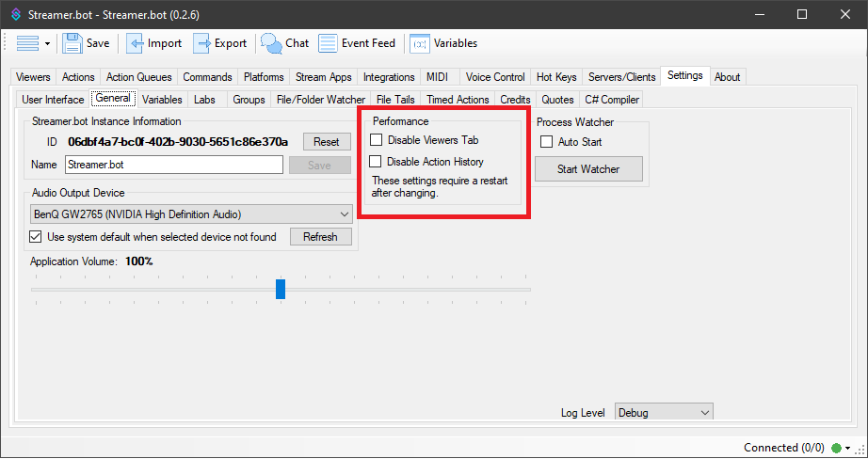Click the instance Name text field
This screenshot has height=459, width=868.
coord(174,165)
